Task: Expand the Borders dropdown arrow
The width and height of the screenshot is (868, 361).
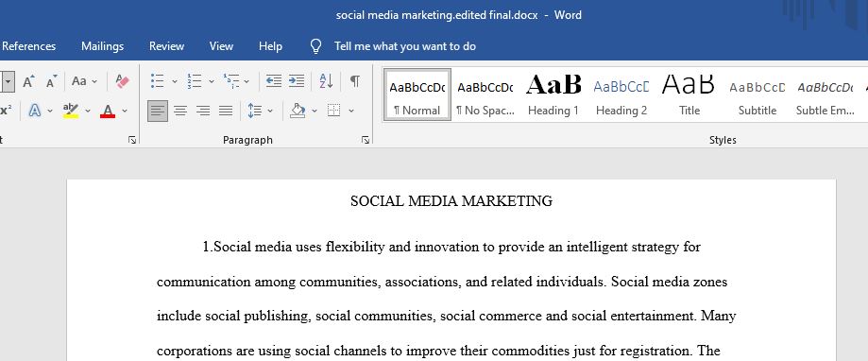Action: (351, 112)
